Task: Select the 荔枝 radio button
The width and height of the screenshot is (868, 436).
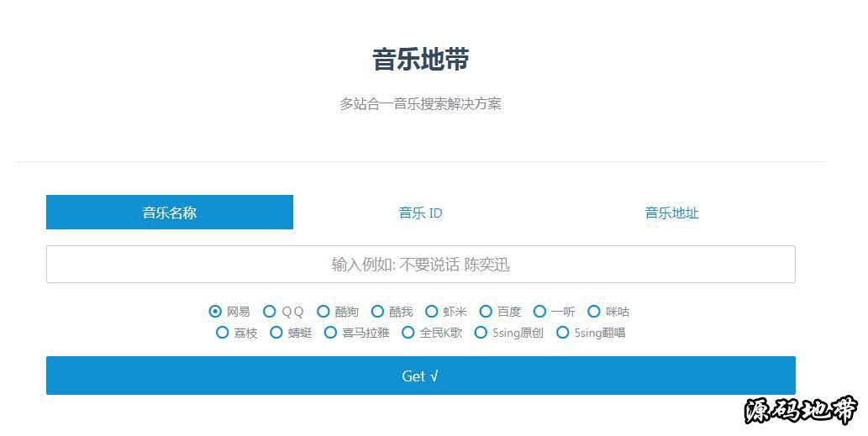Action: pos(223,333)
